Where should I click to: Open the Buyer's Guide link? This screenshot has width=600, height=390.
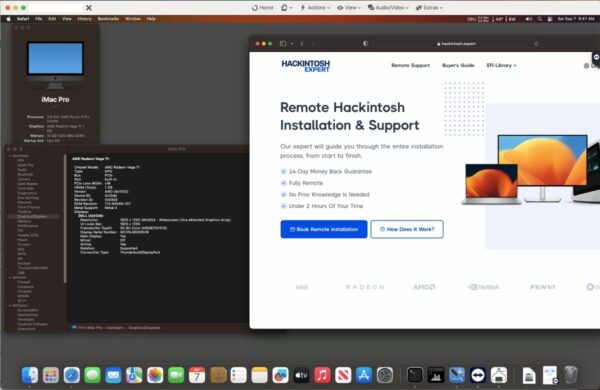tap(458, 65)
